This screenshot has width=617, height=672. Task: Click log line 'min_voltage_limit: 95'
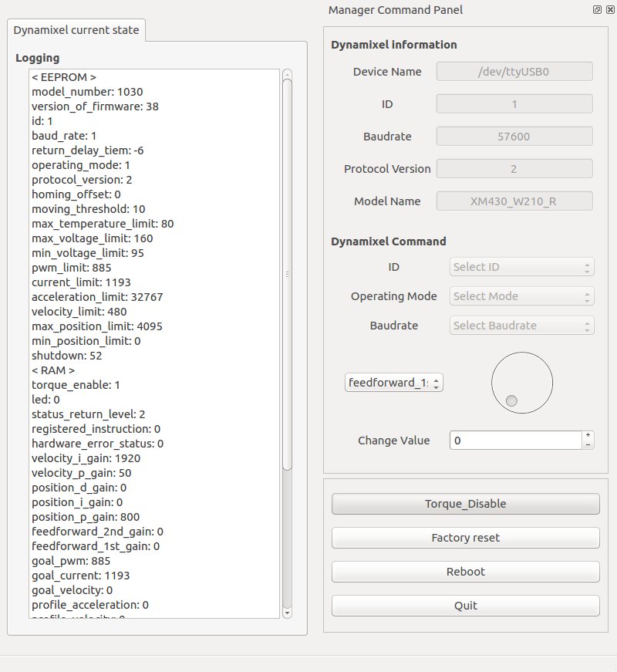pos(88,253)
